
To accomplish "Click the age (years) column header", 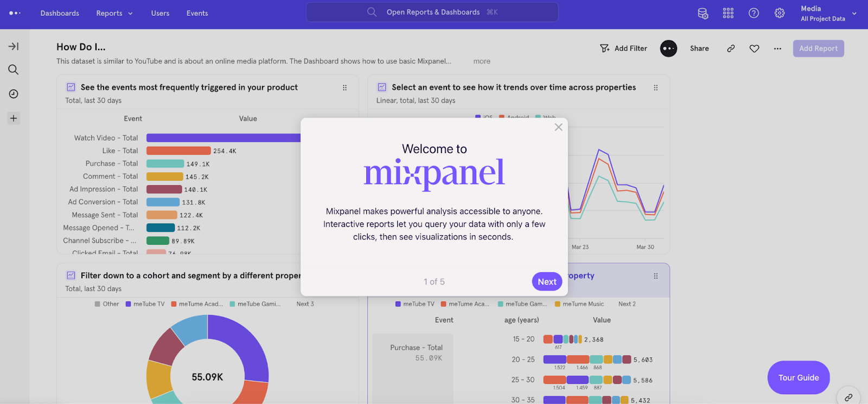I will (x=521, y=320).
